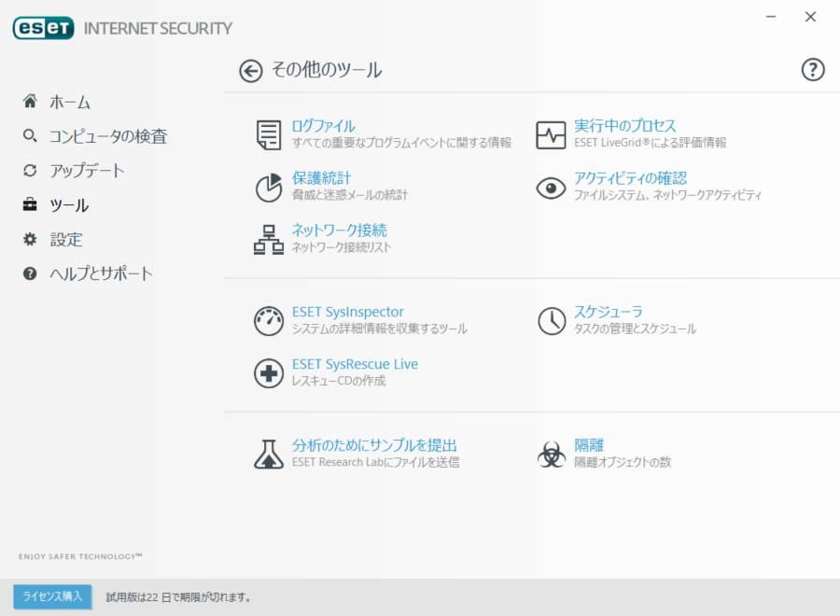Image resolution: width=840 pixels, height=616 pixels.
Task: Open 設定 in the sidebar
Action: 66,240
